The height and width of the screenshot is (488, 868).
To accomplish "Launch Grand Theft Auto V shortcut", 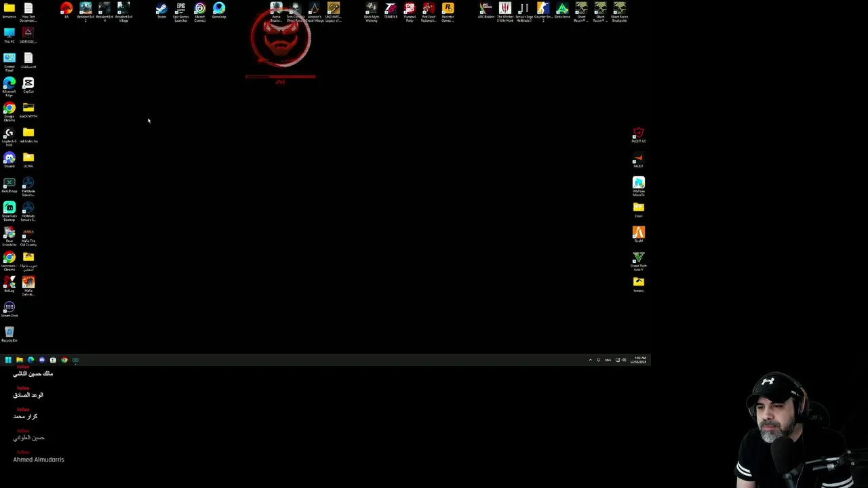I will point(638,260).
